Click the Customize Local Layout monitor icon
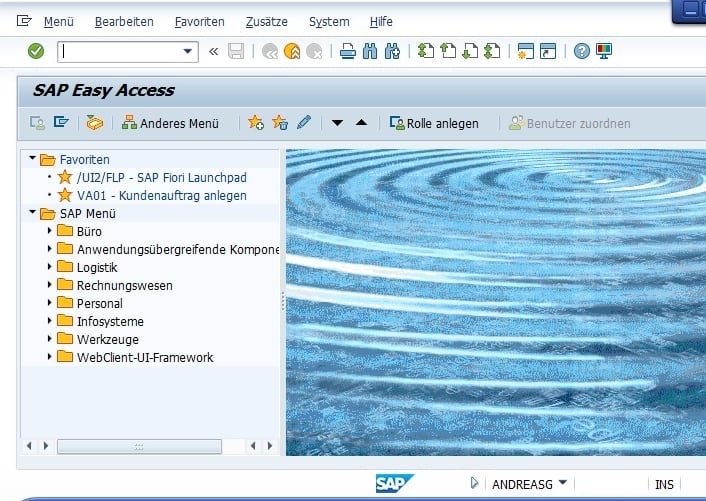 coord(604,51)
